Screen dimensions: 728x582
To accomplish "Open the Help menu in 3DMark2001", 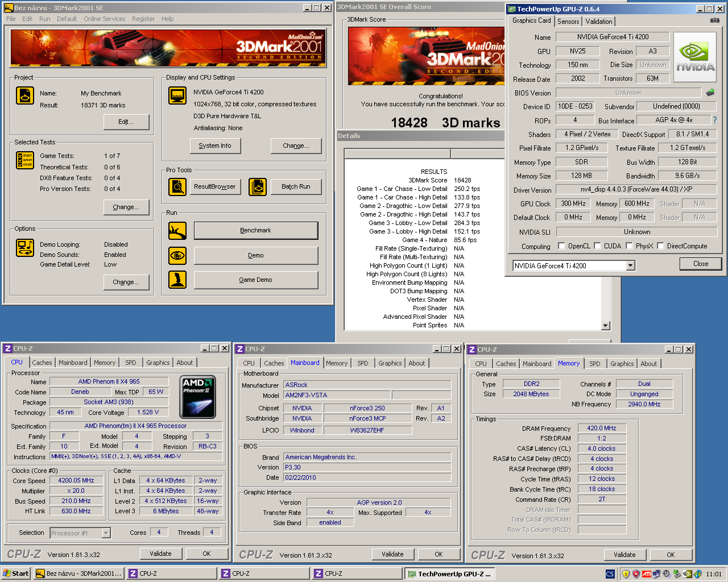I will [x=167, y=19].
